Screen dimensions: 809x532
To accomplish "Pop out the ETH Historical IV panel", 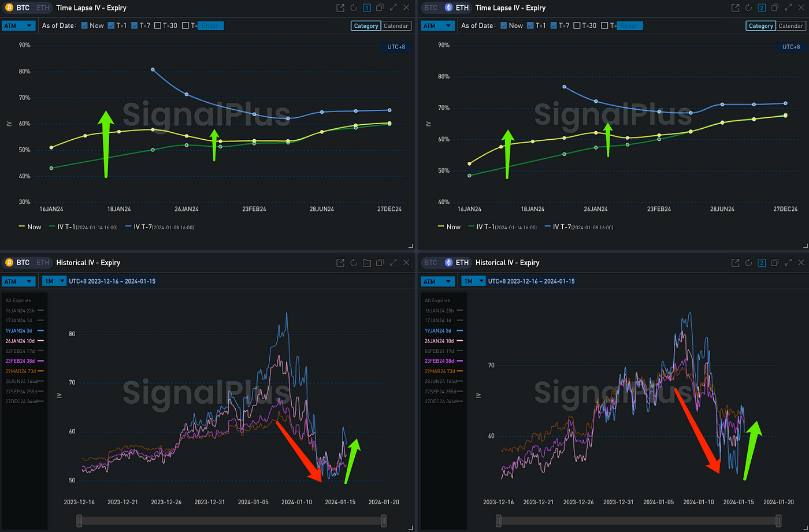I will pos(735,263).
